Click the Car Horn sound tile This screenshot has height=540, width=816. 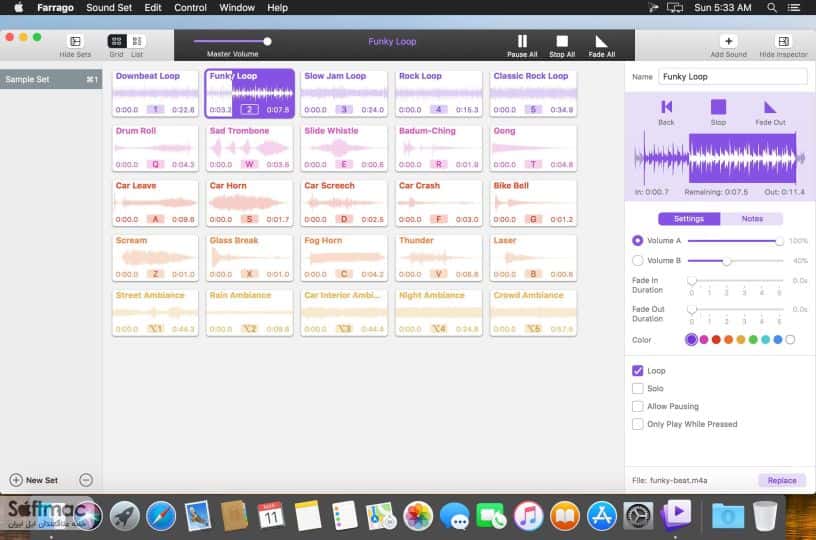point(249,203)
